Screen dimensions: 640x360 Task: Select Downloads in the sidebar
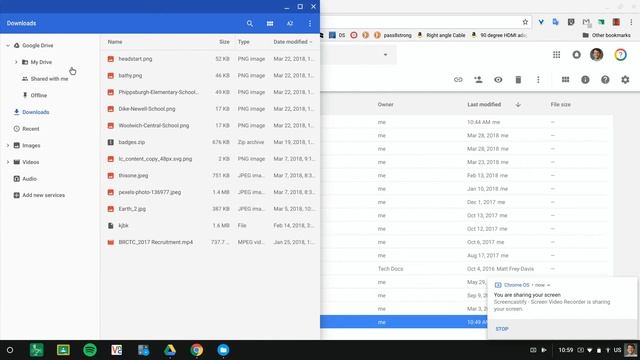point(36,112)
